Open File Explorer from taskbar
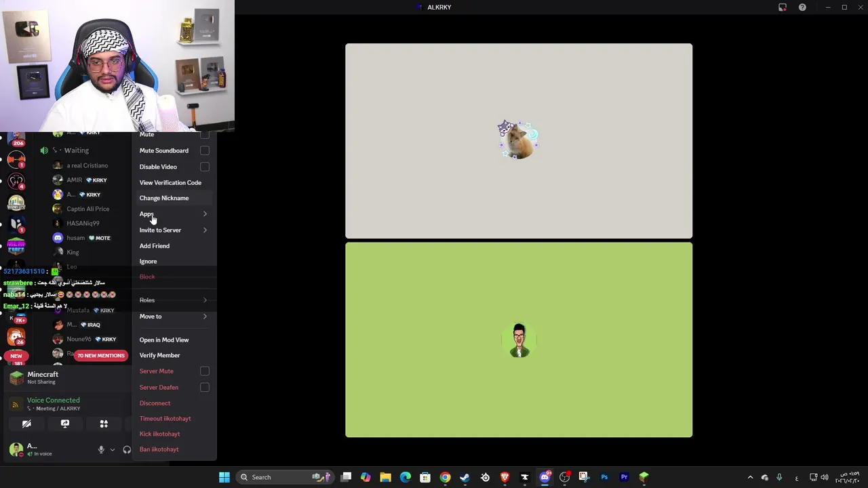This screenshot has width=868, height=488. point(385,477)
